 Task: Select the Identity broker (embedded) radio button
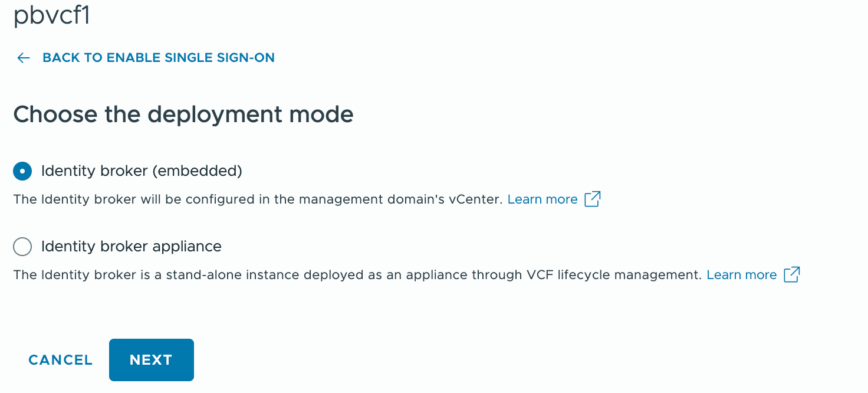click(x=22, y=171)
